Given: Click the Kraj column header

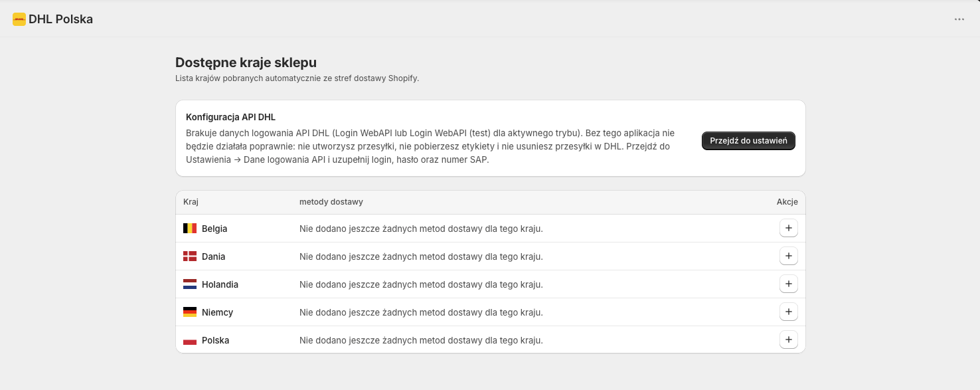Looking at the screenshot, I should point(191,202).
